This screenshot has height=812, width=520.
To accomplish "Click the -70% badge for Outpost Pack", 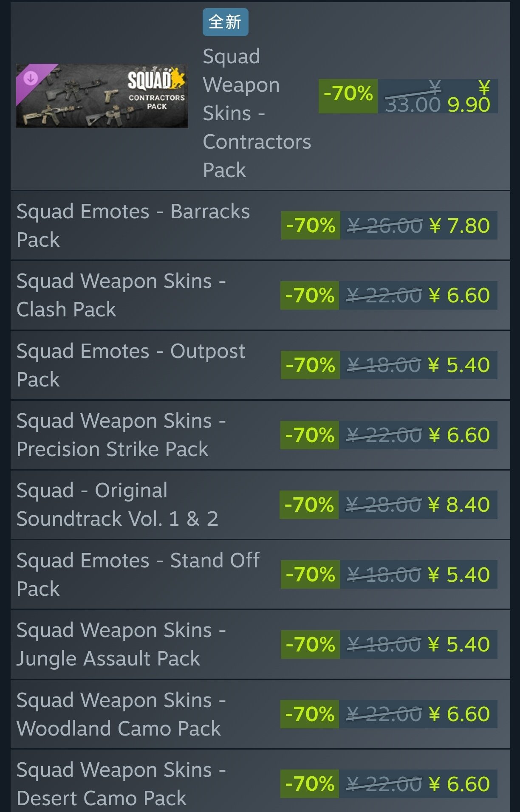I will point(310,365).
